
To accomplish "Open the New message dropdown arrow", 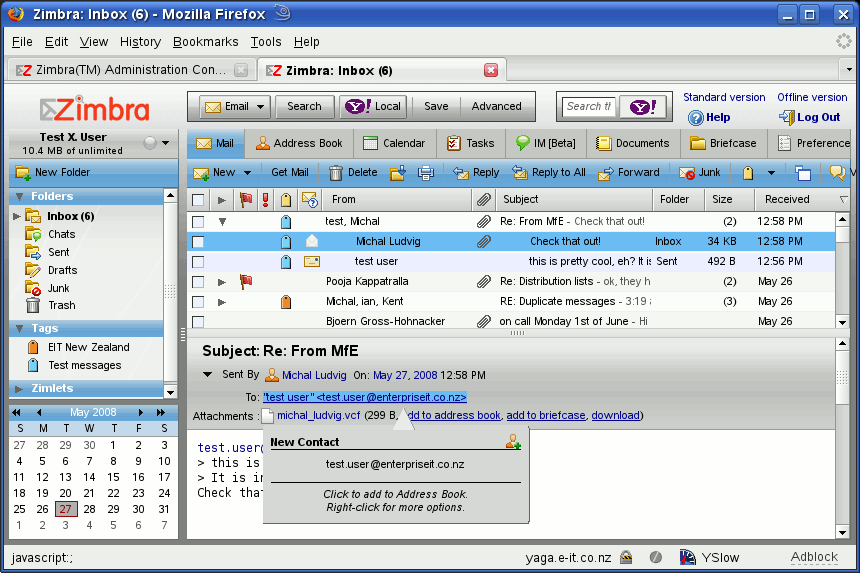I will click(247, 173).
